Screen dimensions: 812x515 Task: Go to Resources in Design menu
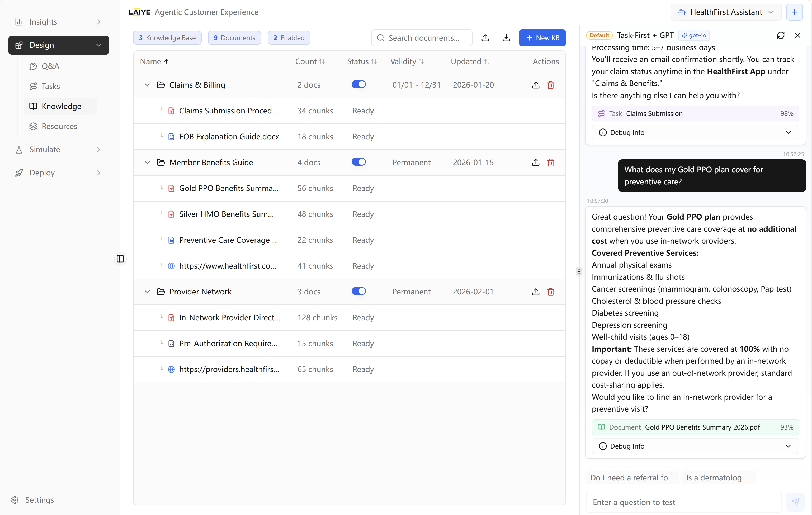(x=59, y=126)
